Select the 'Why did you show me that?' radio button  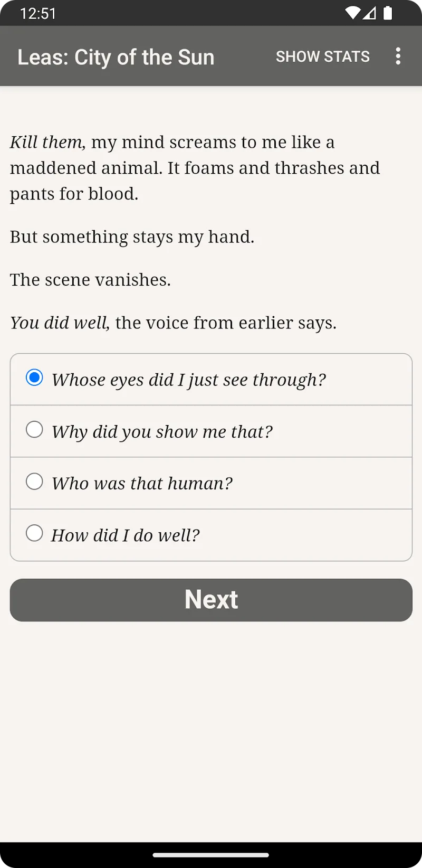(x=34, y=430)
